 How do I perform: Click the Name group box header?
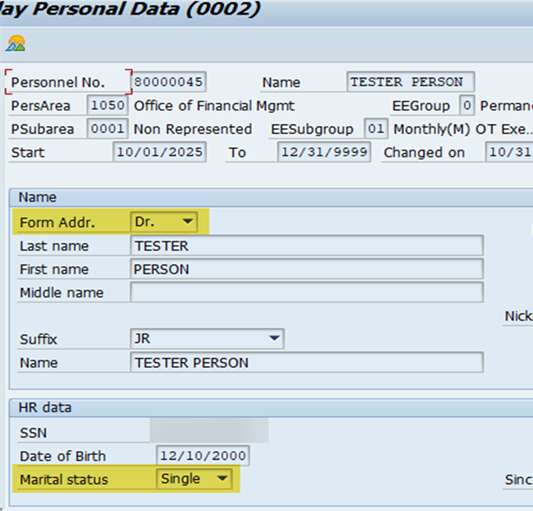[271, 198]
